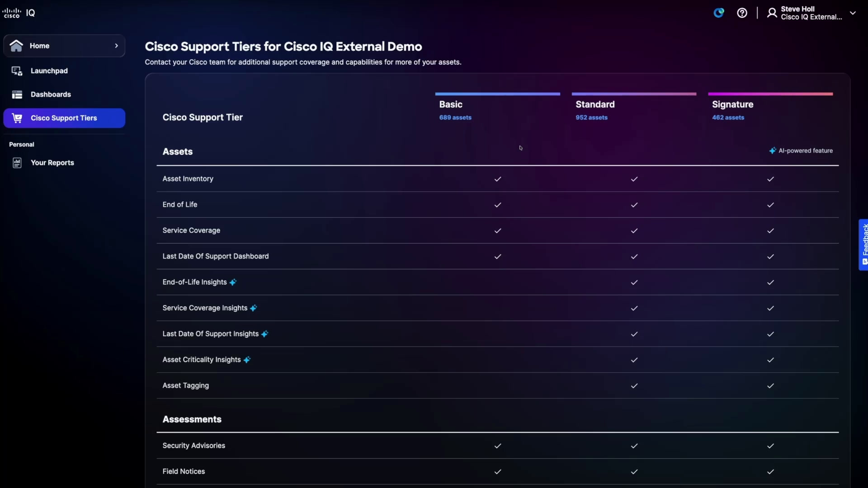868x488 pixels.
Task: Click the Field Notices row label
Action: [184, 471]
